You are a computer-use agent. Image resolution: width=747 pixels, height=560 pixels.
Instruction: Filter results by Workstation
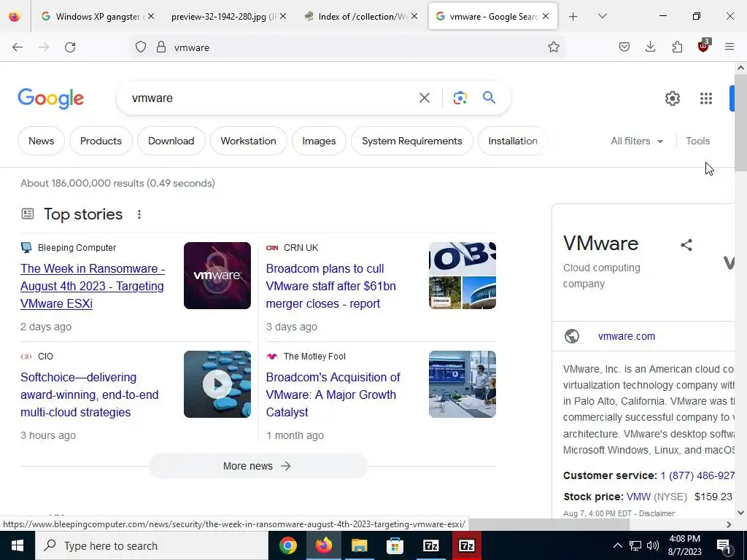(248, 141)
